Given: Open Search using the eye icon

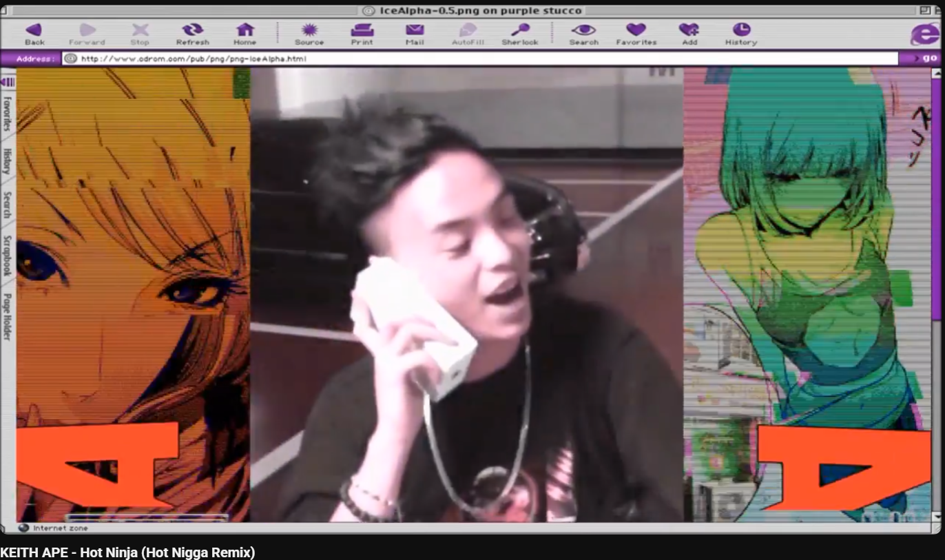Looking at the screenshot, I should pyautogui.click(x=583, y=30).
